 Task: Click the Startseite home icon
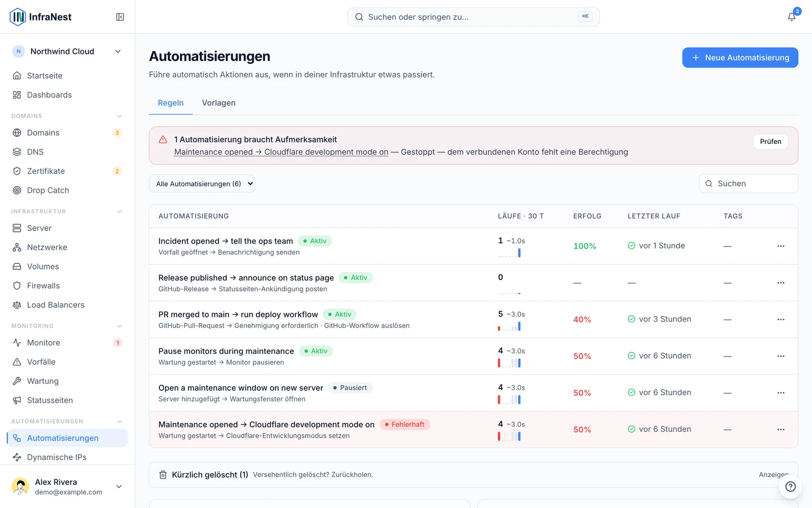click(17, 76)
